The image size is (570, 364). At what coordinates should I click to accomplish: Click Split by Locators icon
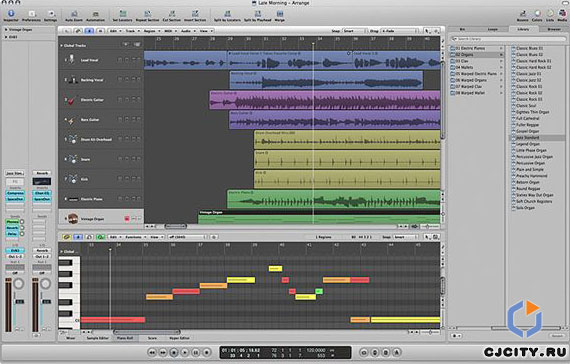point(227,15)
